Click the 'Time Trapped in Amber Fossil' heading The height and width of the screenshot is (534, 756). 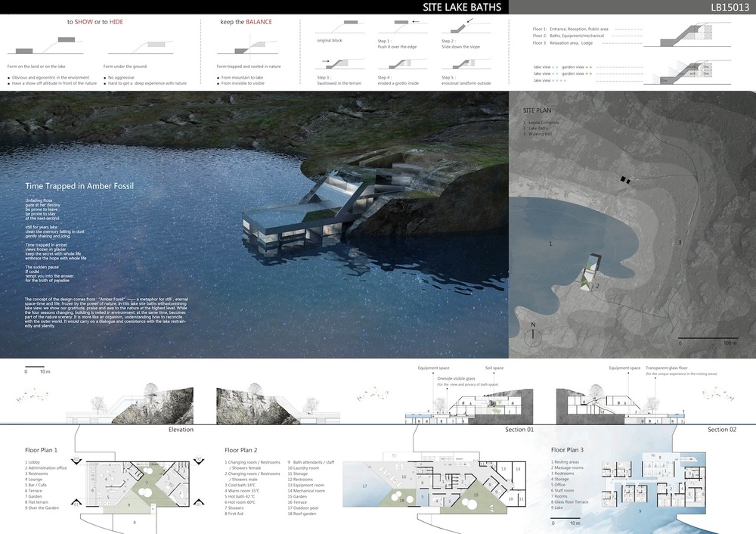click(x=79, y=185)
